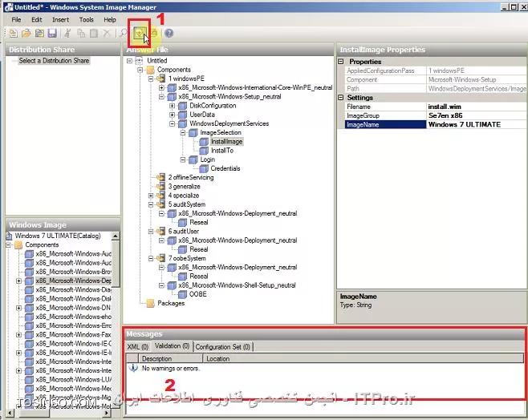Viewport: 528px width, 420px height.
Task: Switch to the Validation (0) tab
Action: tap(172, 346)
